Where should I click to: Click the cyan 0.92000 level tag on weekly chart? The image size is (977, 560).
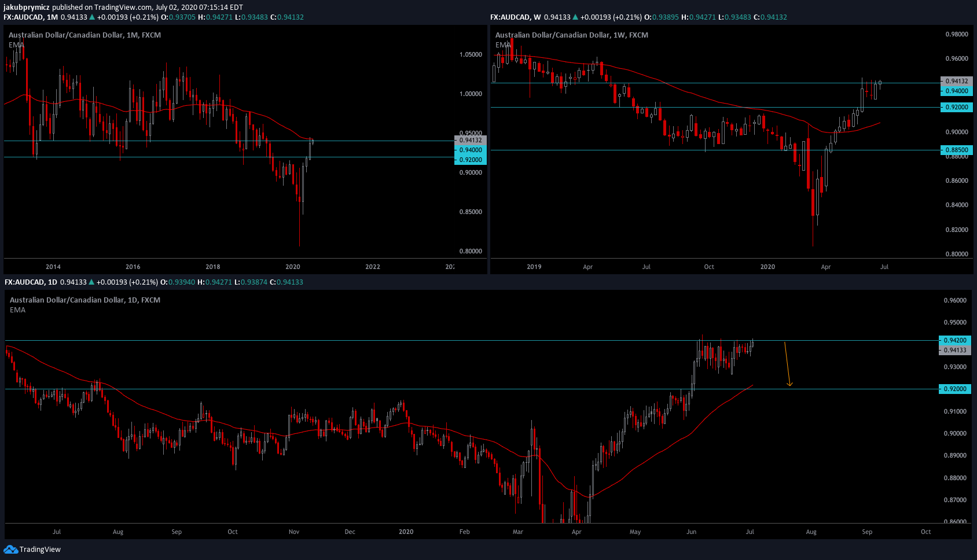(x=957, y=107)
